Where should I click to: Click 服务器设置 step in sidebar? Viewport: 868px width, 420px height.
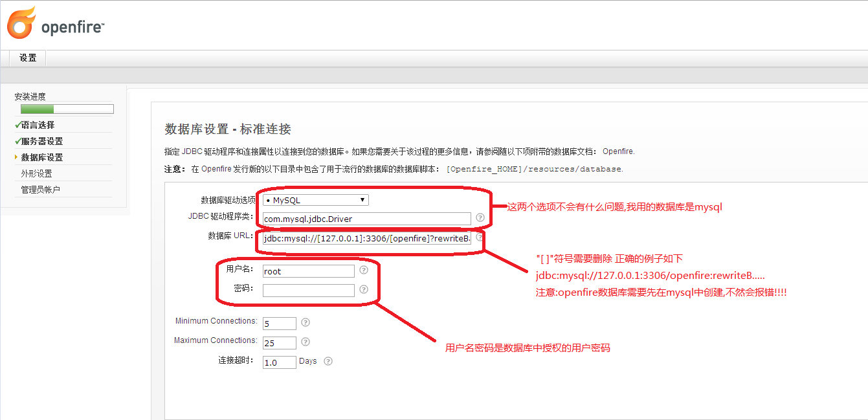(42, 141)
